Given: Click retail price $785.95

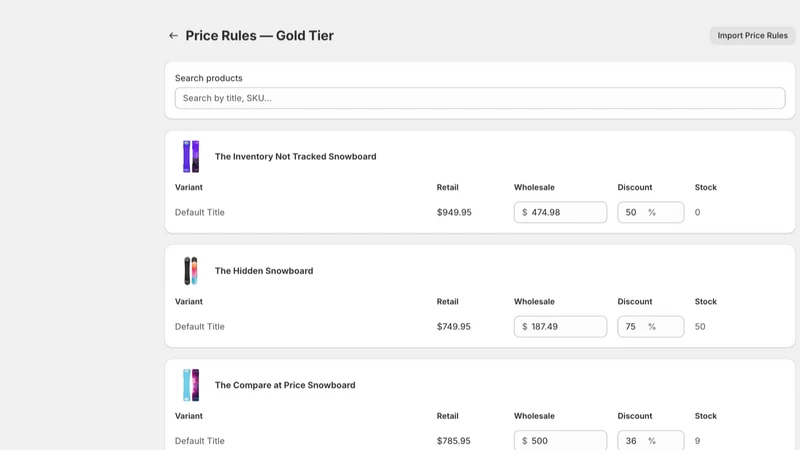Looking at the screenshot, I should [454, 441].
